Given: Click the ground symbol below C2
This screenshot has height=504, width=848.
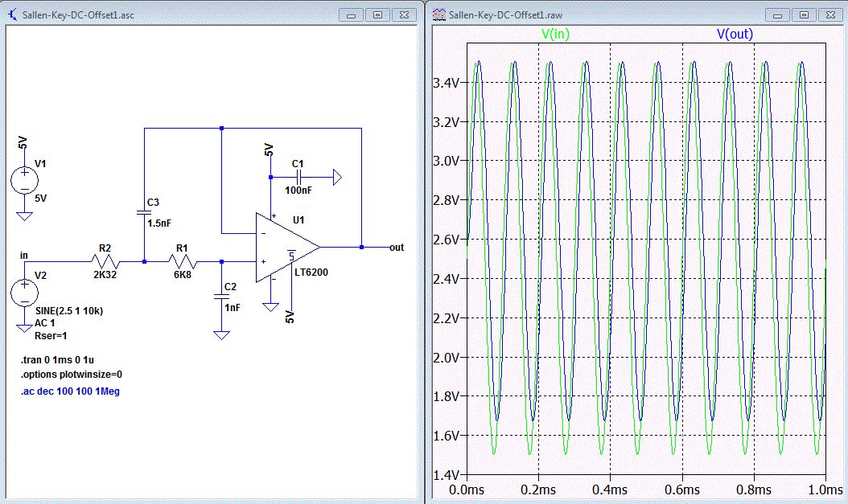Looking at the screenshot, I should [221, 335].
